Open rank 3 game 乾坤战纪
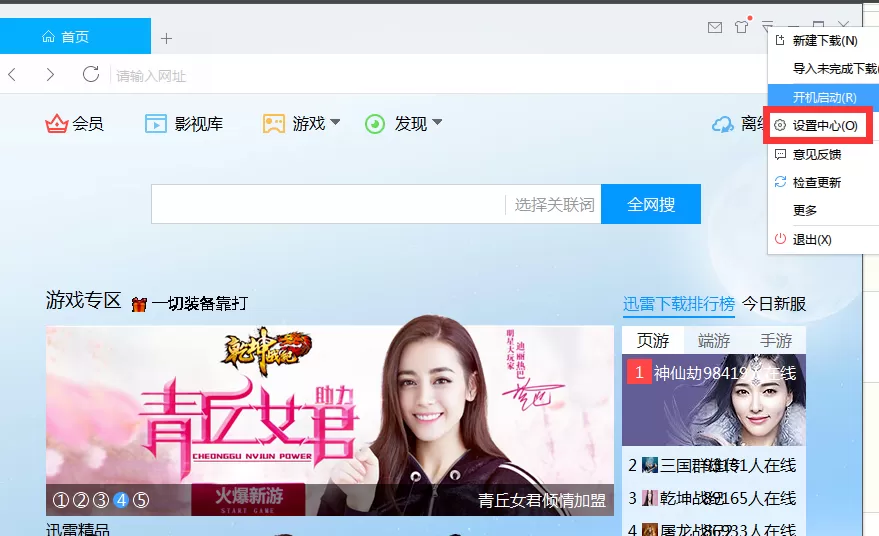This screenshot has height=536, width=879. [714, 498]
